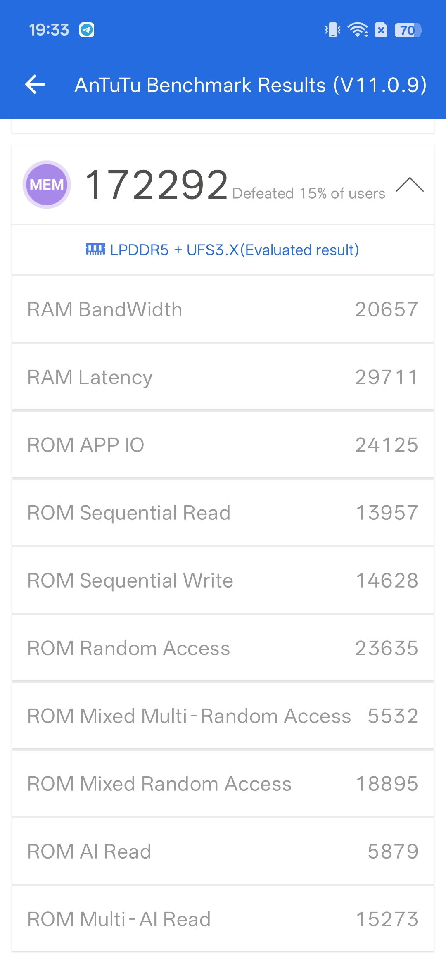Tap the Telegram notification icon
The width and height of the screenshot is (446, 980).
click(87, 30)
